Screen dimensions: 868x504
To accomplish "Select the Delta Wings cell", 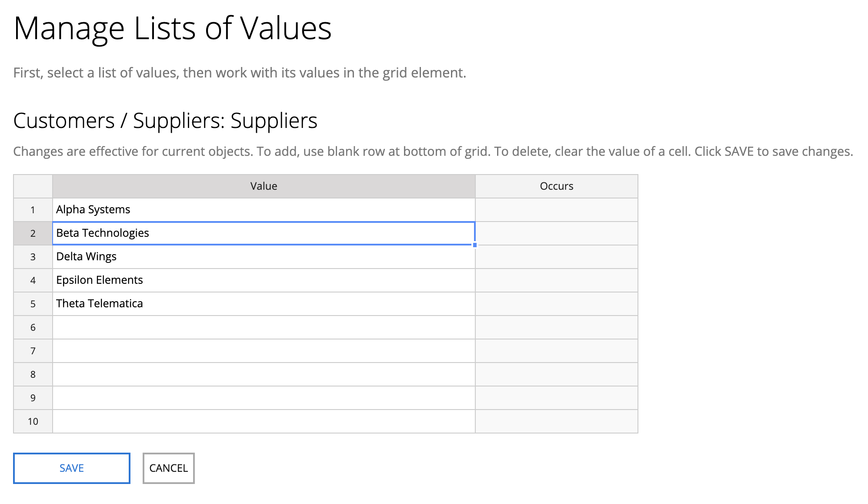I will 264,257.
